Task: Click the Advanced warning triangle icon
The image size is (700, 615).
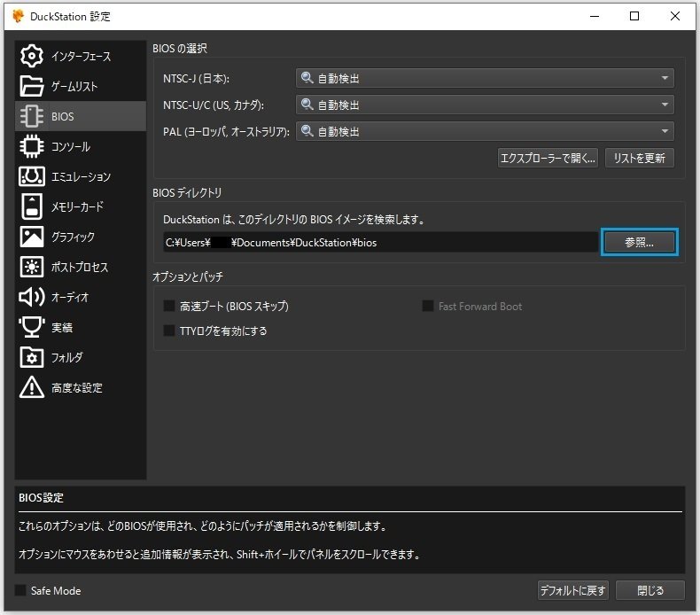Action: pyautogui.click(x=32, y=387)
